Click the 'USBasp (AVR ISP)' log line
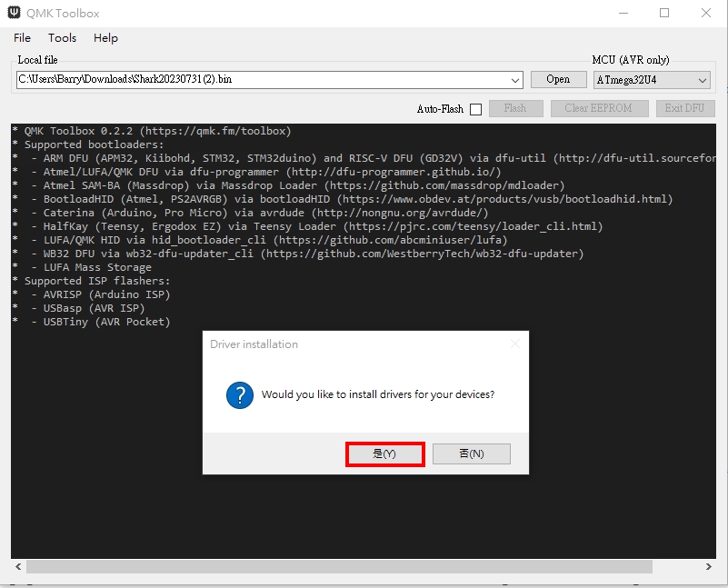728x588 pixels. (79, 308)
